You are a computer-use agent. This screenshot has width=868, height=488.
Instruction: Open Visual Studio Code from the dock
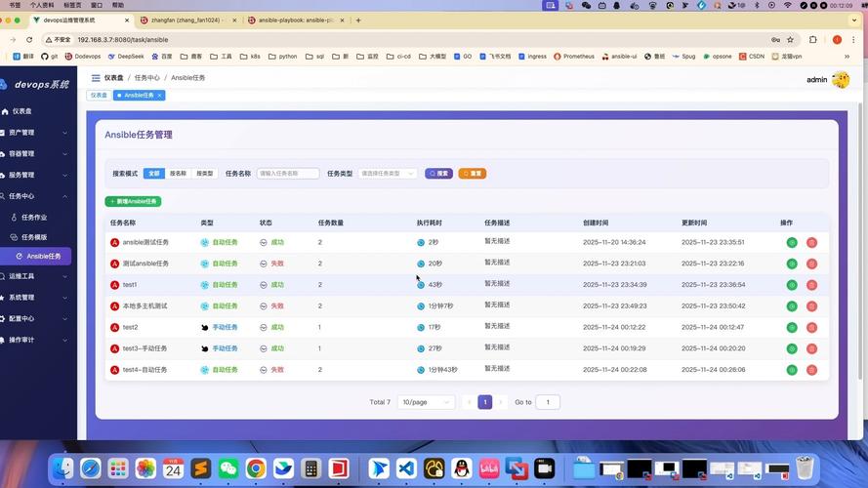[x=406, y=468]
